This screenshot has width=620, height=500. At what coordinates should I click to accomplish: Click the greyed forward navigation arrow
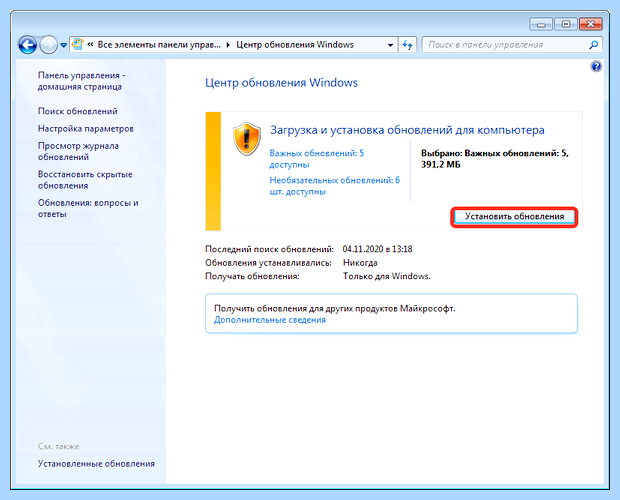pos(48,45)
